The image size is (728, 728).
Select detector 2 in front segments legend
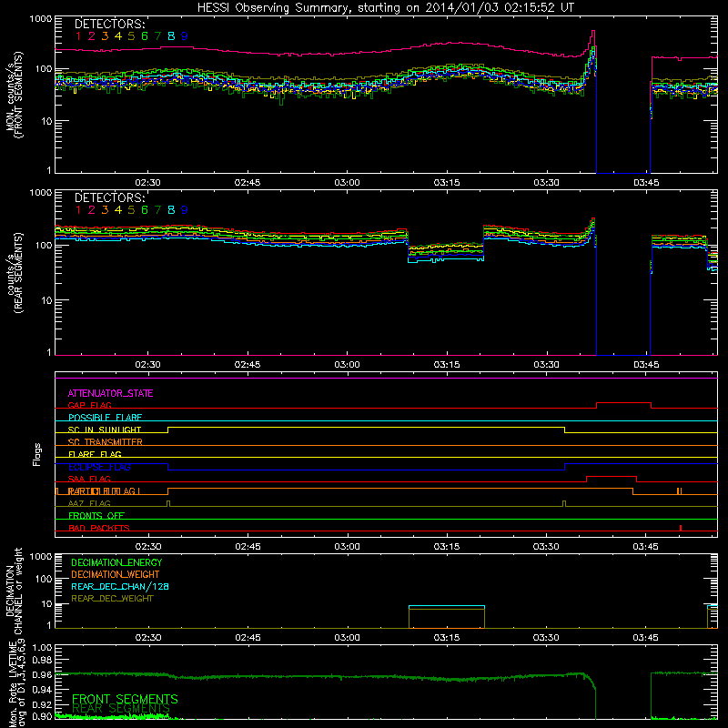coord(92,36)
